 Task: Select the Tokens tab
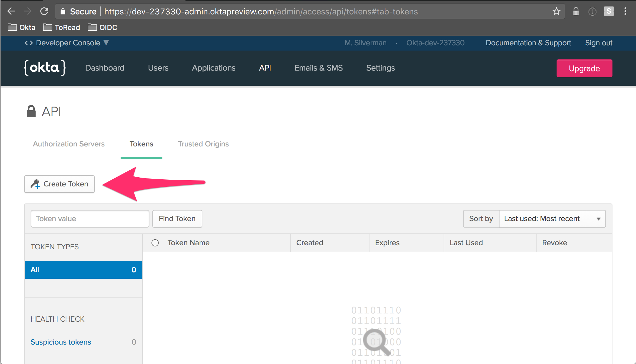141,144
